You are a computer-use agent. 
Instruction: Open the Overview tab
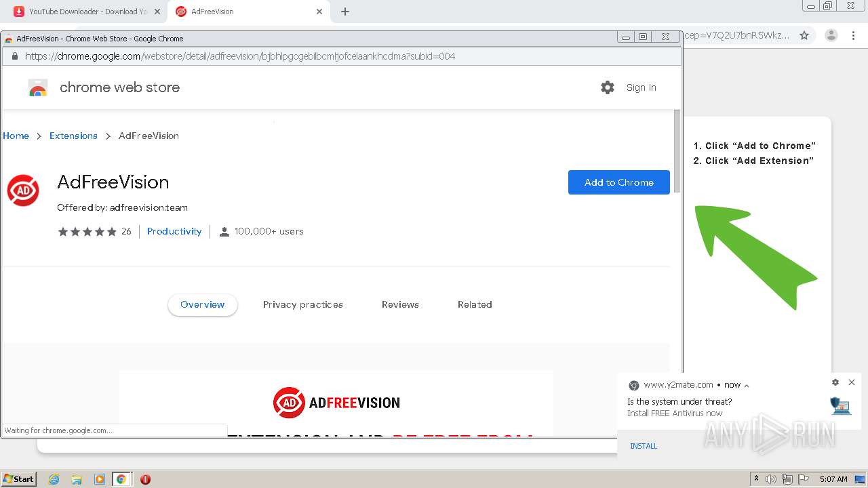point(203,305)
